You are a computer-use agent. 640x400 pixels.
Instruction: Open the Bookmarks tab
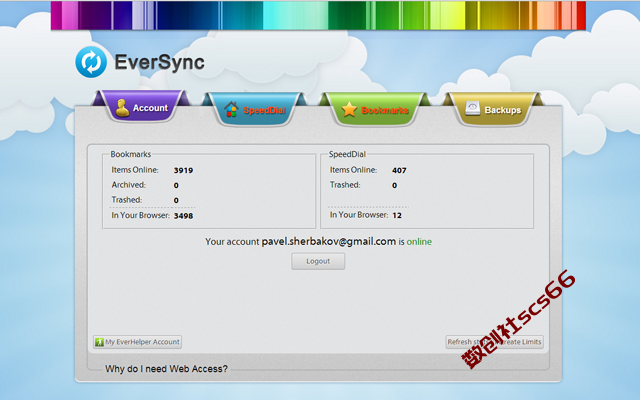(x=375, y=109)
